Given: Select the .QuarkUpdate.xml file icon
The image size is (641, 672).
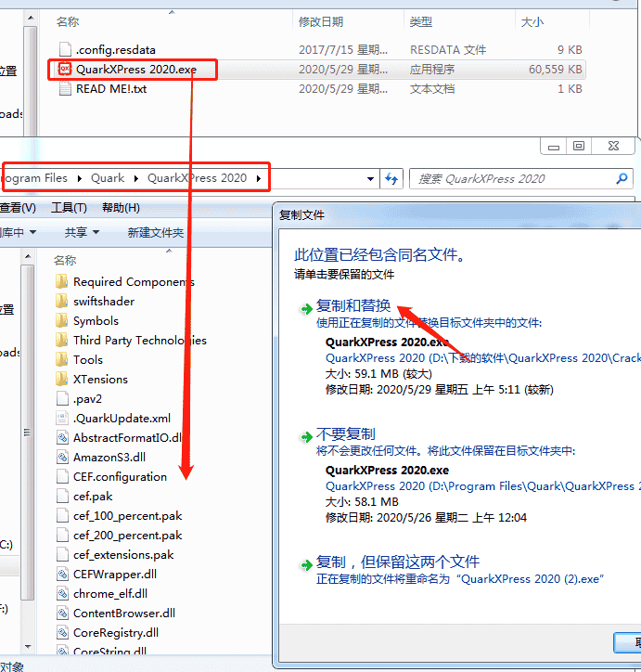Looking at the screenshot, I should pos(62,418).
